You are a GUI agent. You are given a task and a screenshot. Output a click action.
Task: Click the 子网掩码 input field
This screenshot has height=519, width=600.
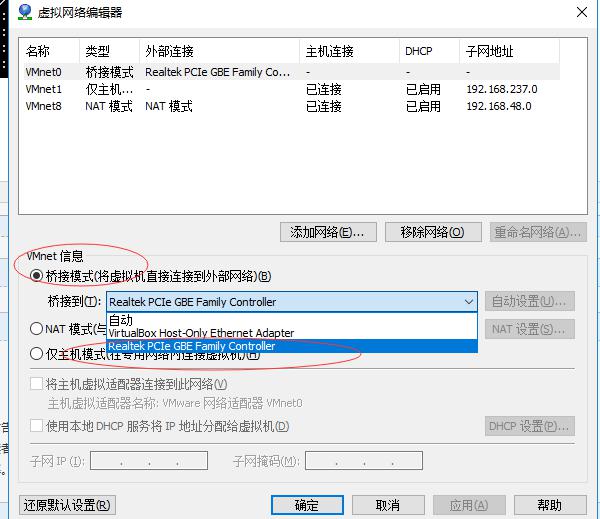364,460
